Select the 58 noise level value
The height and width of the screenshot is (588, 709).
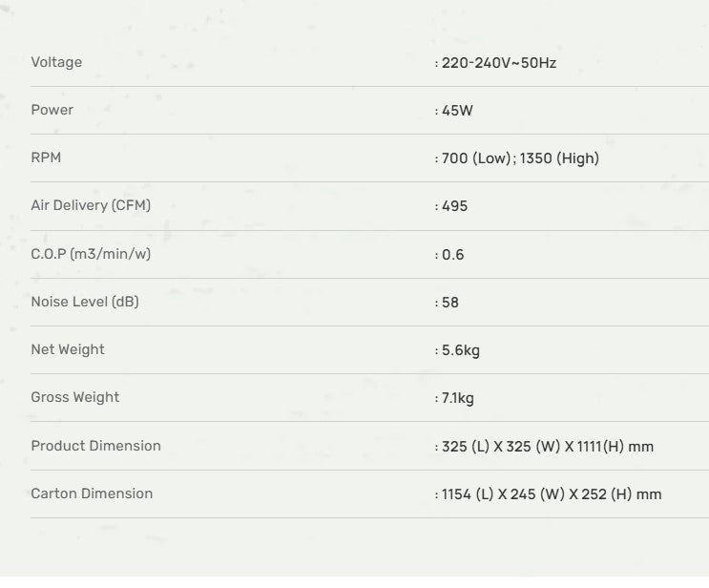point(450,303)
